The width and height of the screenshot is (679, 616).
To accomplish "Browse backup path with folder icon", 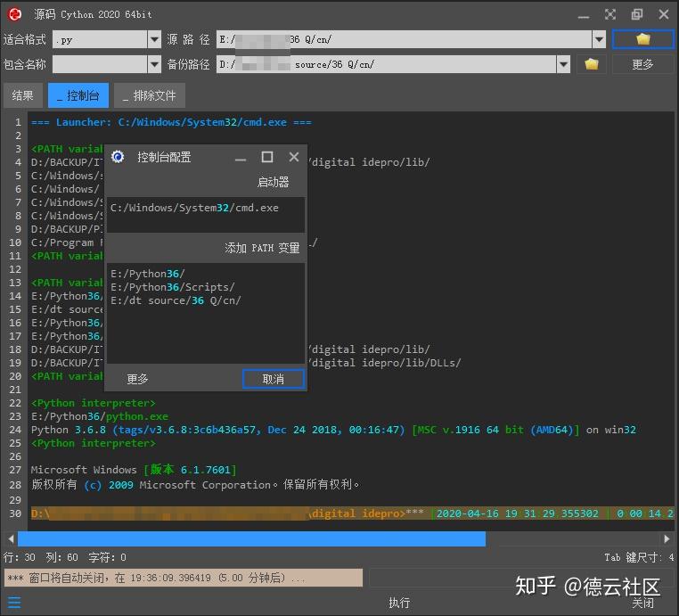I will click(591, 64).
